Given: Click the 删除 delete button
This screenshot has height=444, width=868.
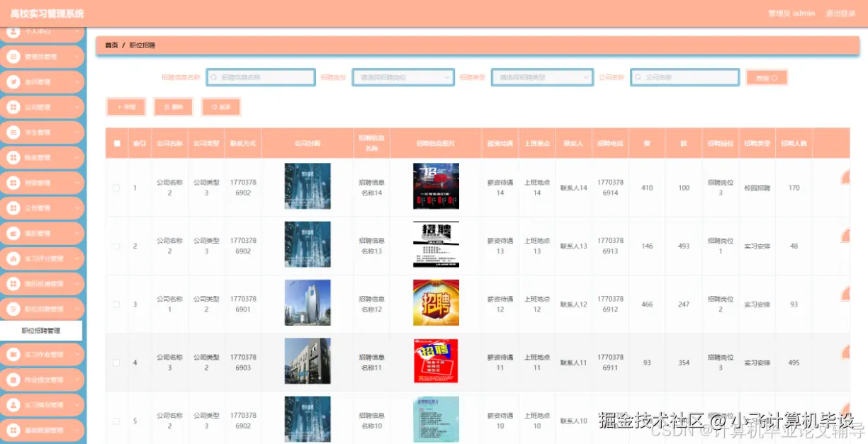Looking at the screenshot, I should pyautogui.click(x=173, y=107).
